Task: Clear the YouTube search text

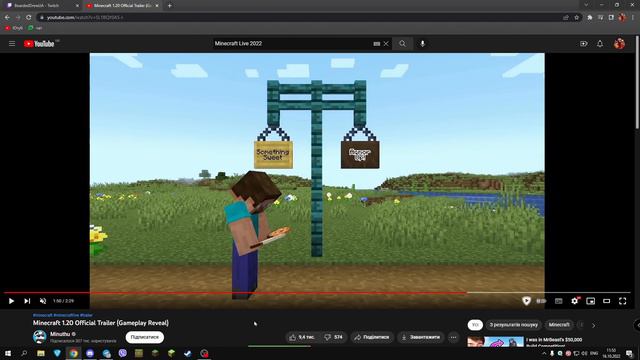Action: 386,44
